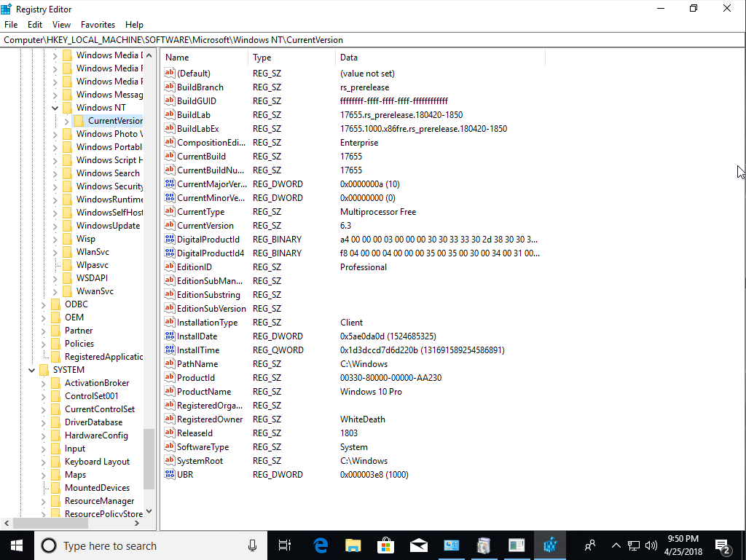Select the InstallationType value name
This screenshot has height=560, width=746.
coord(207,323)
